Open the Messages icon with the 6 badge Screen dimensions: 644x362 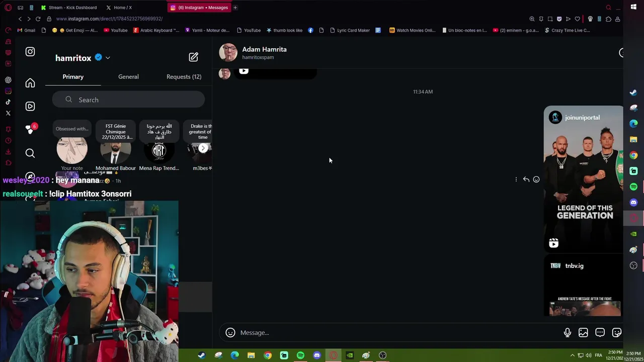30,129
